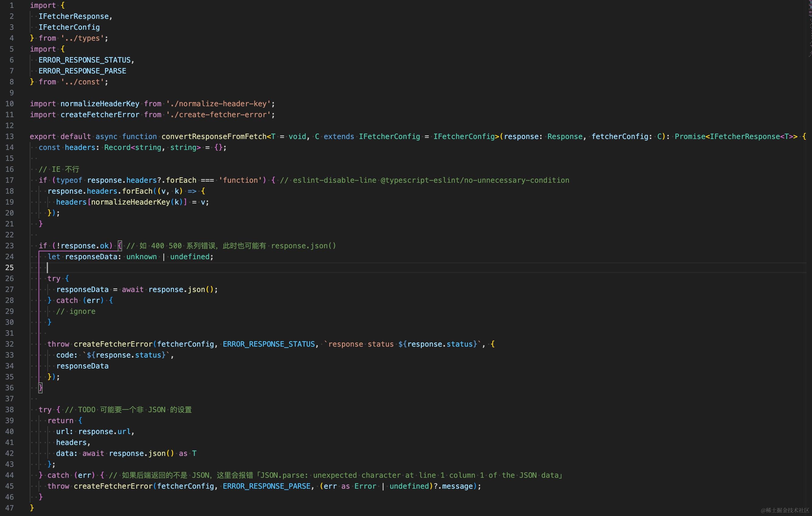Click line number 13 in the gutter
Viewport: 812px width, 516px height.
(9, 137)
